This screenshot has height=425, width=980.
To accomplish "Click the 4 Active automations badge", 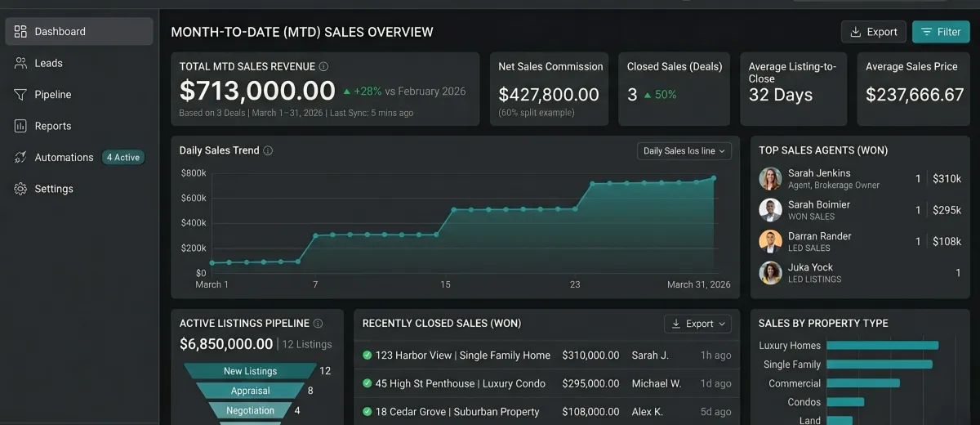I will (x=123, y=158).
